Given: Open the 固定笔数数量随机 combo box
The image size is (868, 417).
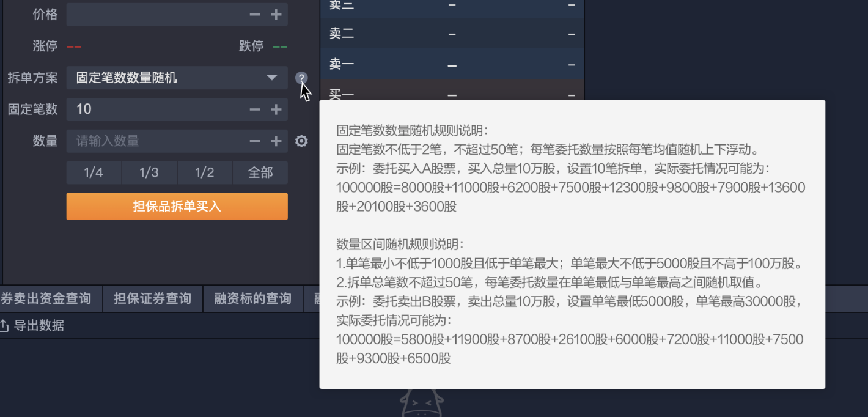Looking at the screenshot, I should pyautogui.click(x=177, y=78).
